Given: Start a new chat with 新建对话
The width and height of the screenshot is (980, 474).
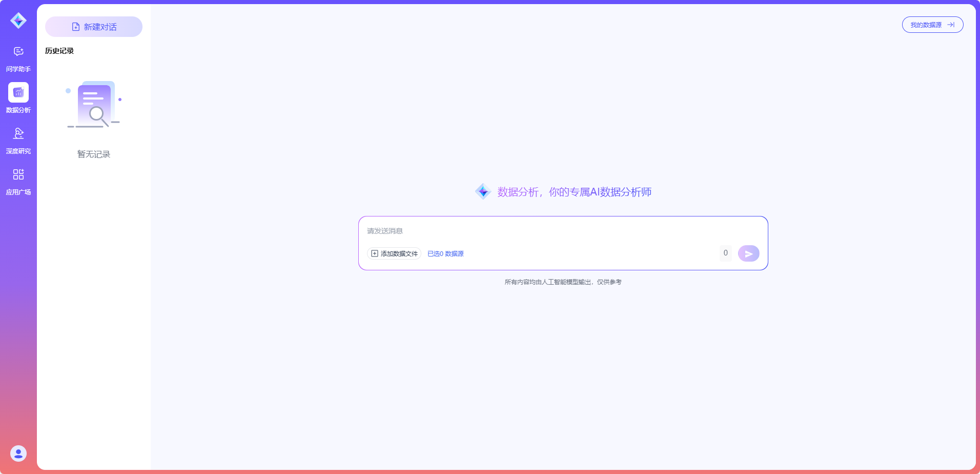Looking at the screenshot, I should point(94,27).
